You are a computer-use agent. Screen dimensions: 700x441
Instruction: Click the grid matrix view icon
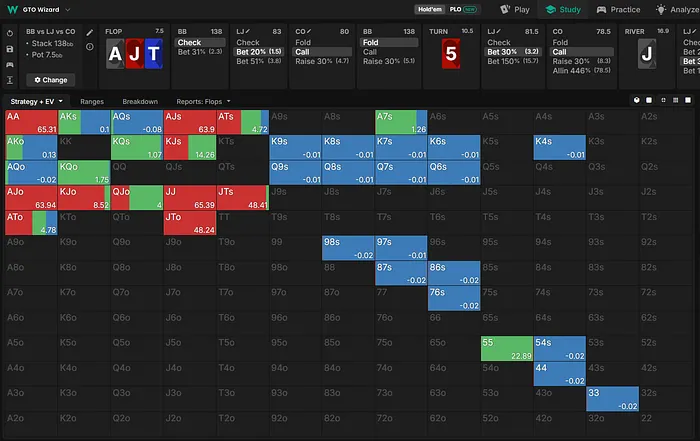click(x=676, y=100)
